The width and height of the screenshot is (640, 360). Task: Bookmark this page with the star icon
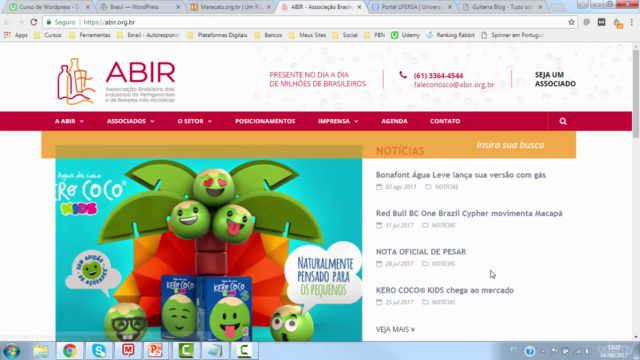[x=571, y=22]
